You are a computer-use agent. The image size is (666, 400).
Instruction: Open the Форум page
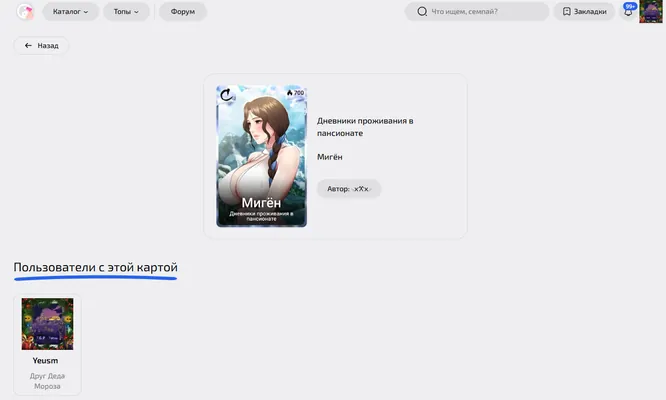click(183, 11)
